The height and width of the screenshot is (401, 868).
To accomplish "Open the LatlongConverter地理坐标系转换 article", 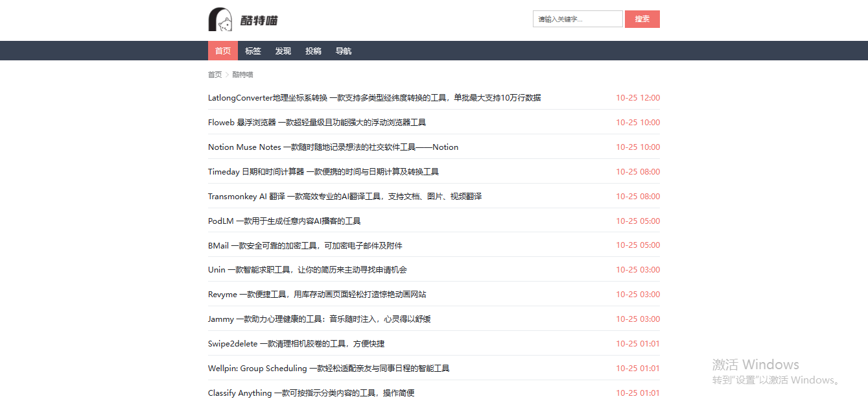I will pyautogui.click(x=374, y=98).
